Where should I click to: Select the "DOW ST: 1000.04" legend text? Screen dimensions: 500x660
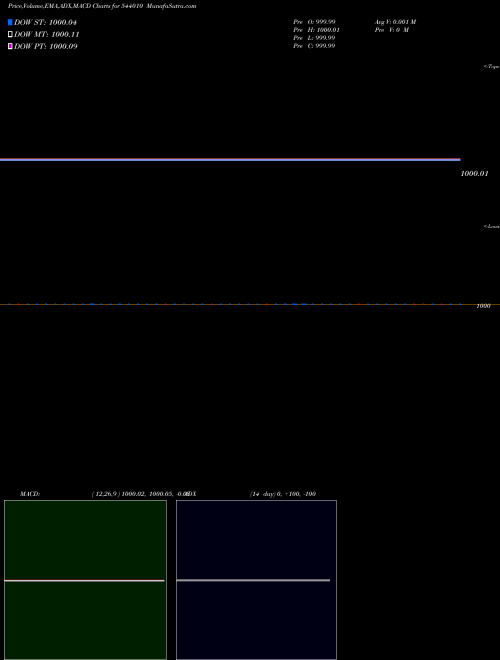click(45, 22)
